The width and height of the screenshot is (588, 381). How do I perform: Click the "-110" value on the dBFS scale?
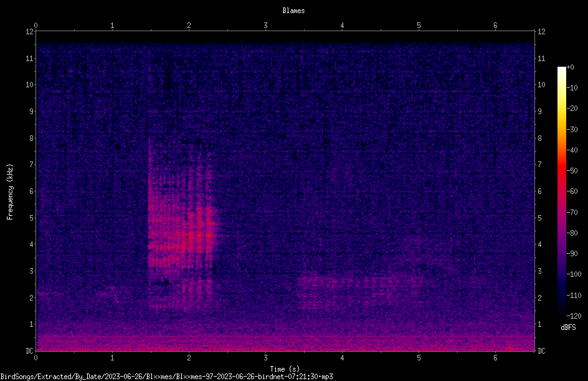tap(574, 295)
